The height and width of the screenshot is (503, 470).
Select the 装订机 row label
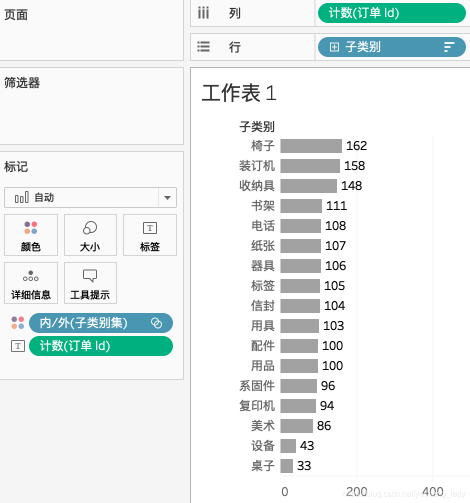257,166
